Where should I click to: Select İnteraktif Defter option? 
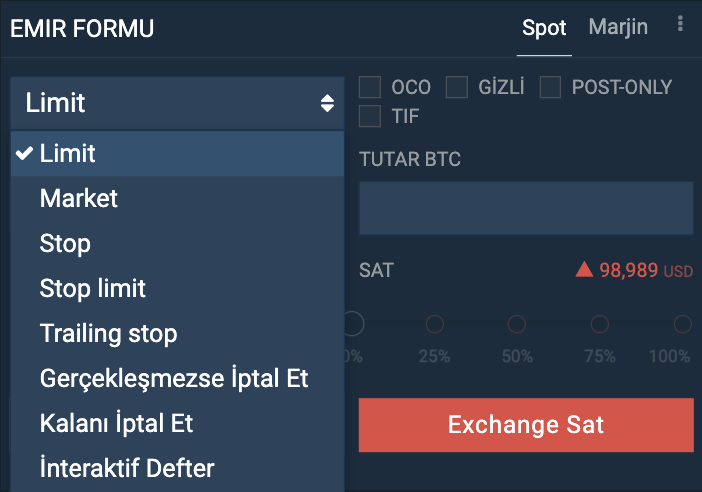pyautogui.click(x=177, y=468)
